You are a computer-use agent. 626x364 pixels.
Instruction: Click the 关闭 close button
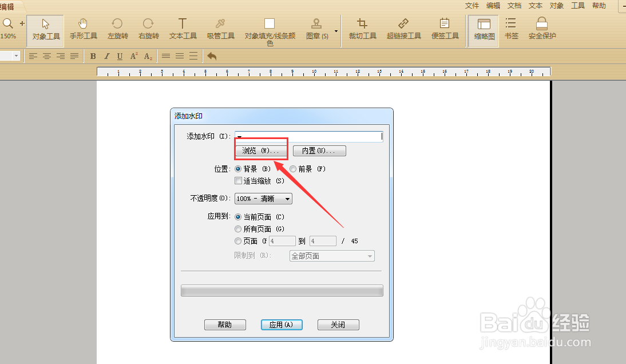click(x=338, y=325)
